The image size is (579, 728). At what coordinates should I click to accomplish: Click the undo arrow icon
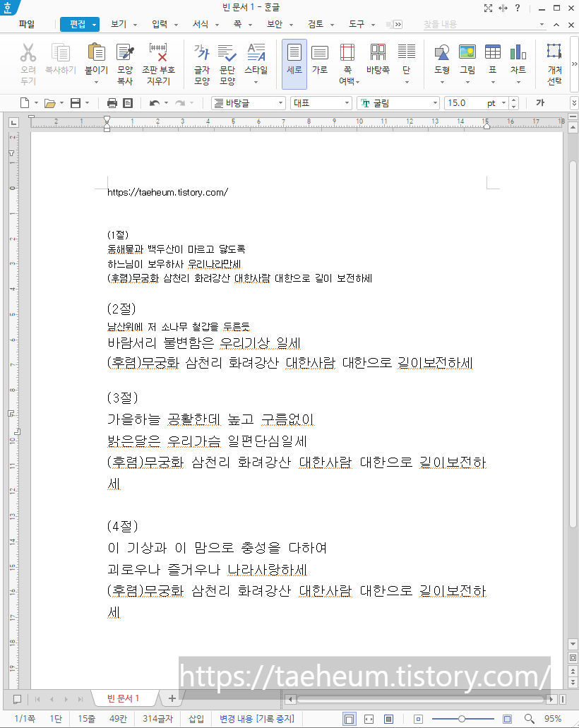click(154, 103)
